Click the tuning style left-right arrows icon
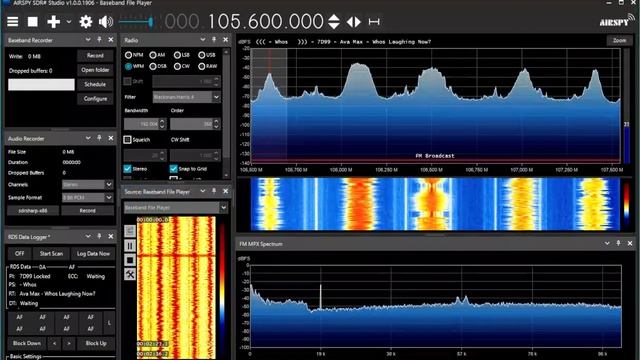Screen dimensions: 640x360 click(x=354, y=22)
